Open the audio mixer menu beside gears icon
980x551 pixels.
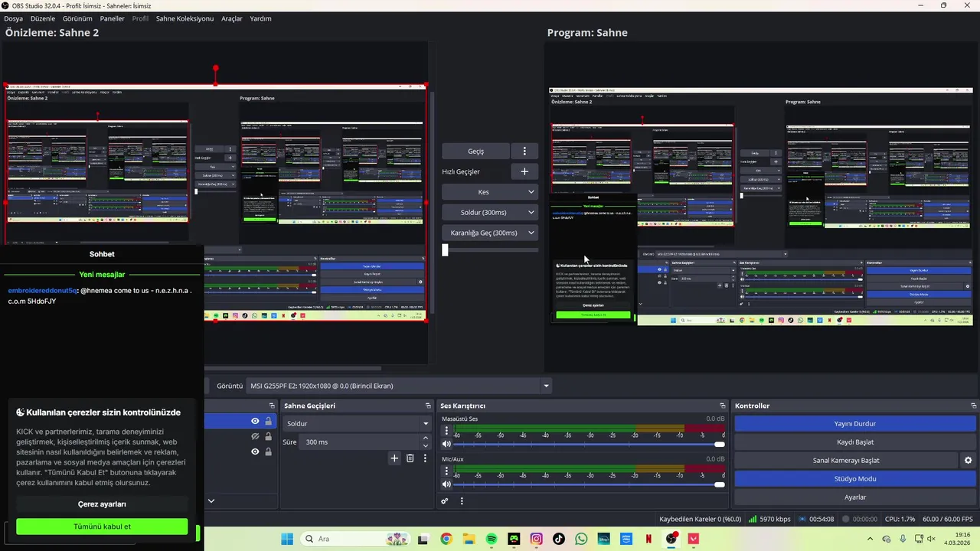click(462, 501)
